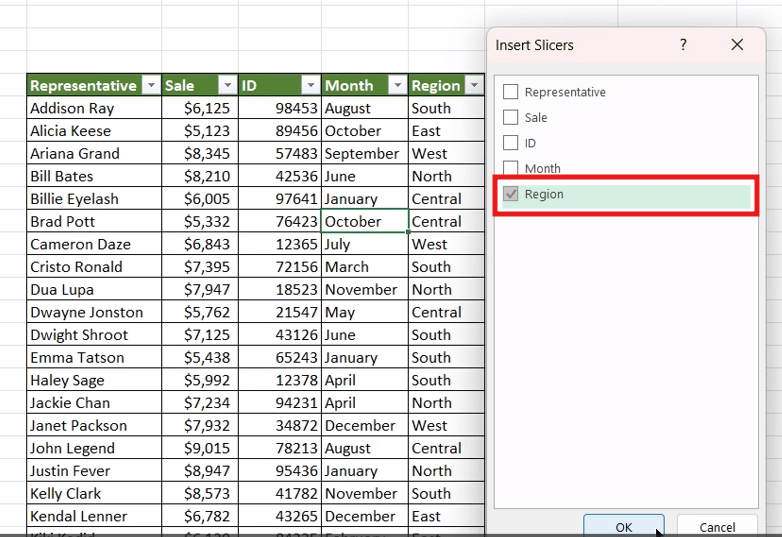Select the July month cell

tap(365, 244)
